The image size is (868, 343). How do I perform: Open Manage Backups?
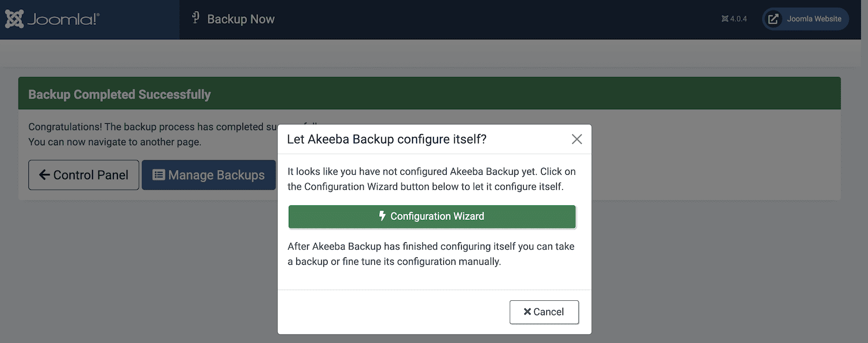pos(208,175)
